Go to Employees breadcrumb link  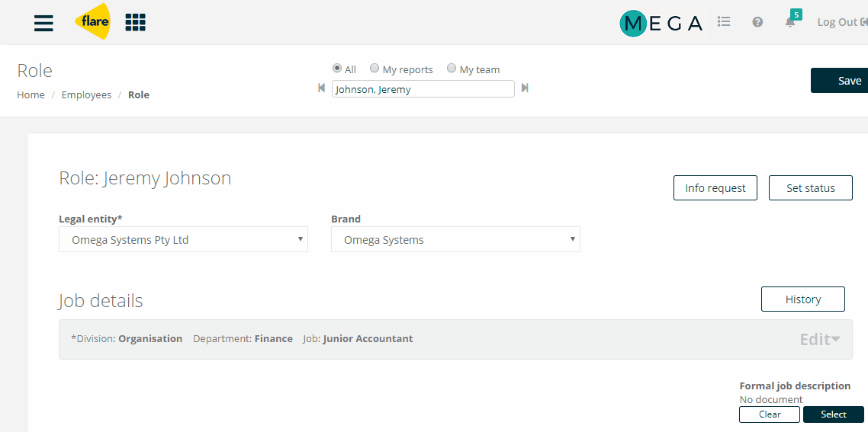[86, 94]
